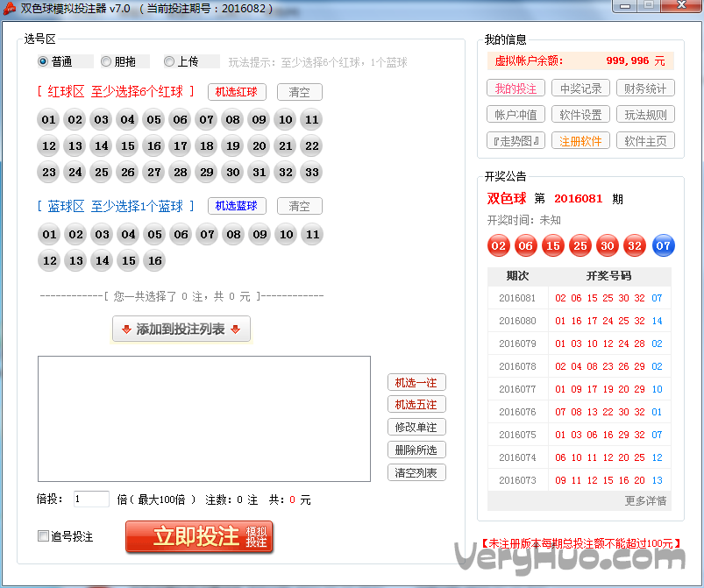704x588 pixels.
Task: Click 机选五注 button
Action: 416,405
